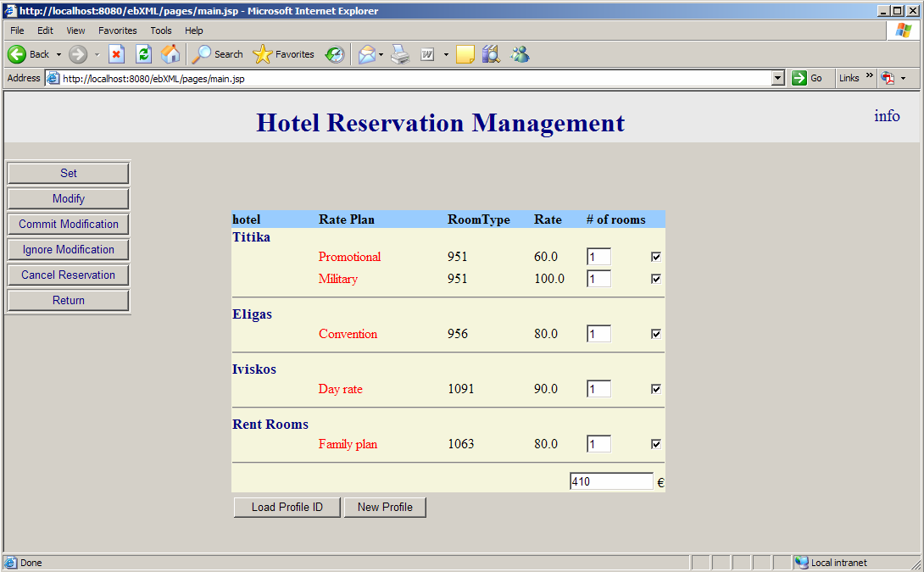Screen dimensions: 924x572
Task: Click the Set button
Action: [69, 173]
